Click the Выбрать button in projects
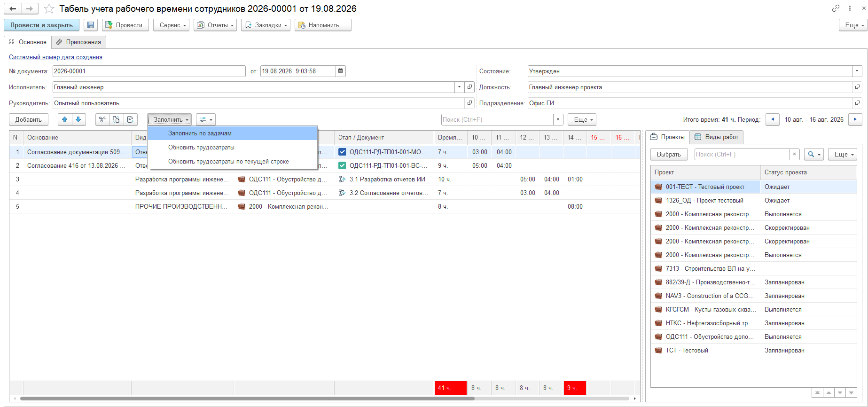This screenshot has height=407, width=868. point(669,154)
